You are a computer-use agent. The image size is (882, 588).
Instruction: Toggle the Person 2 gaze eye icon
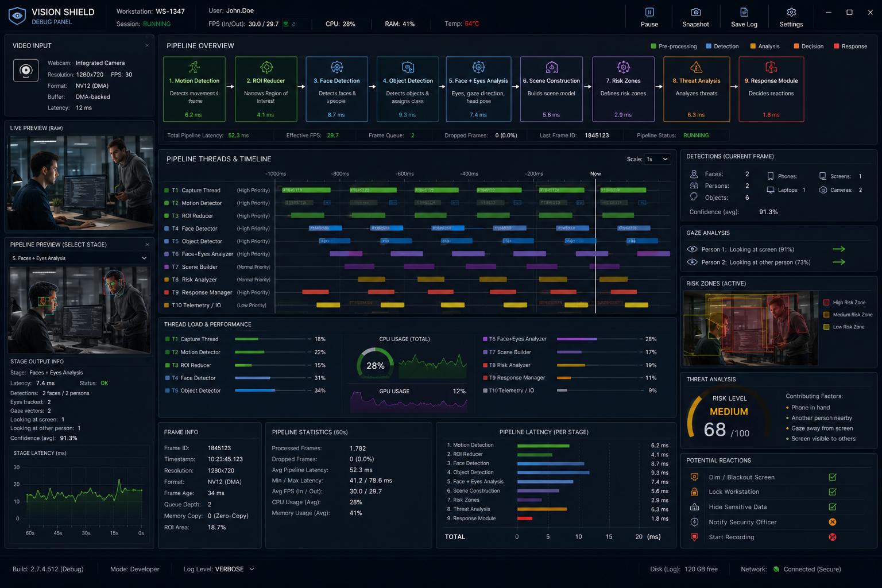click(x=693, y=262)
